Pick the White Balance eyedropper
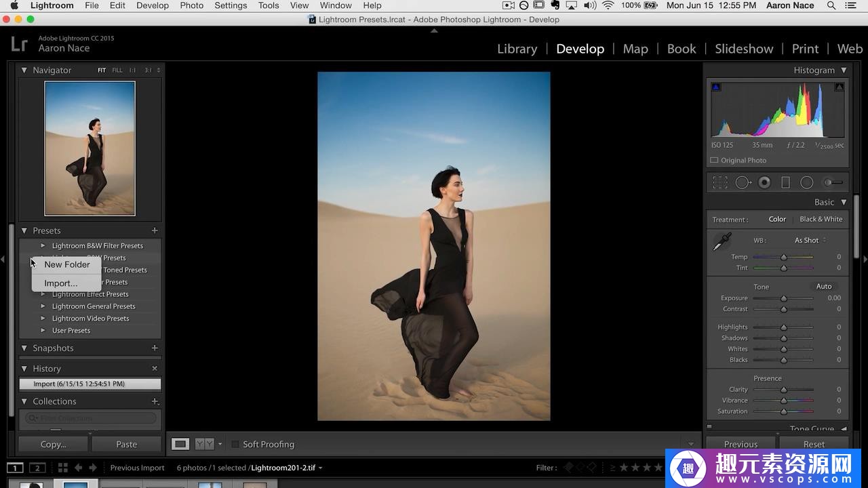 coord(722,241)
